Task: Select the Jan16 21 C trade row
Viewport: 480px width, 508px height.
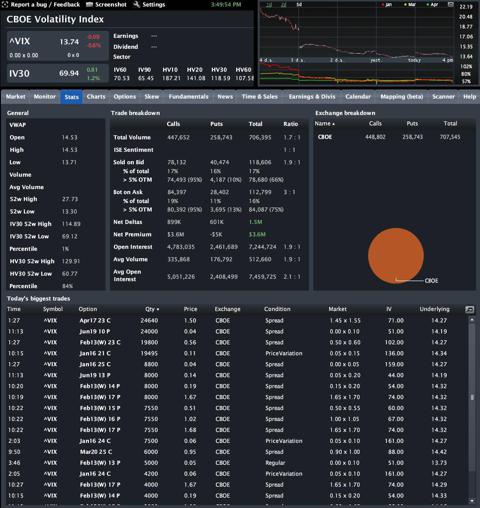Action: click(x=237, y=353)
